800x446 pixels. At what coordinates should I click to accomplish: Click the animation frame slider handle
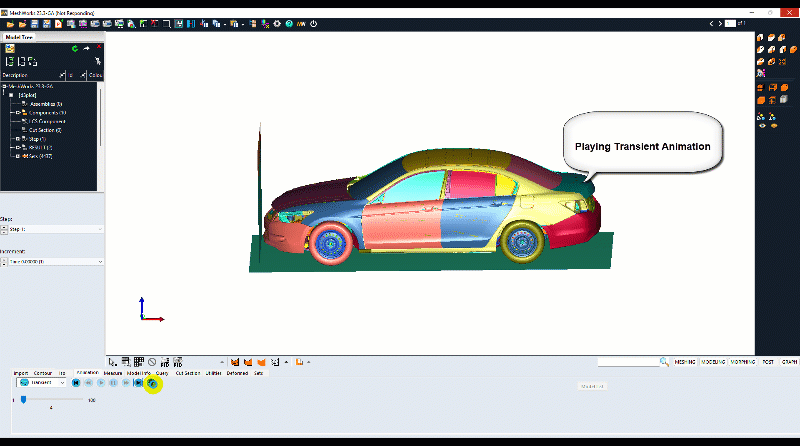pyautogui.click(x=23, y=400)
